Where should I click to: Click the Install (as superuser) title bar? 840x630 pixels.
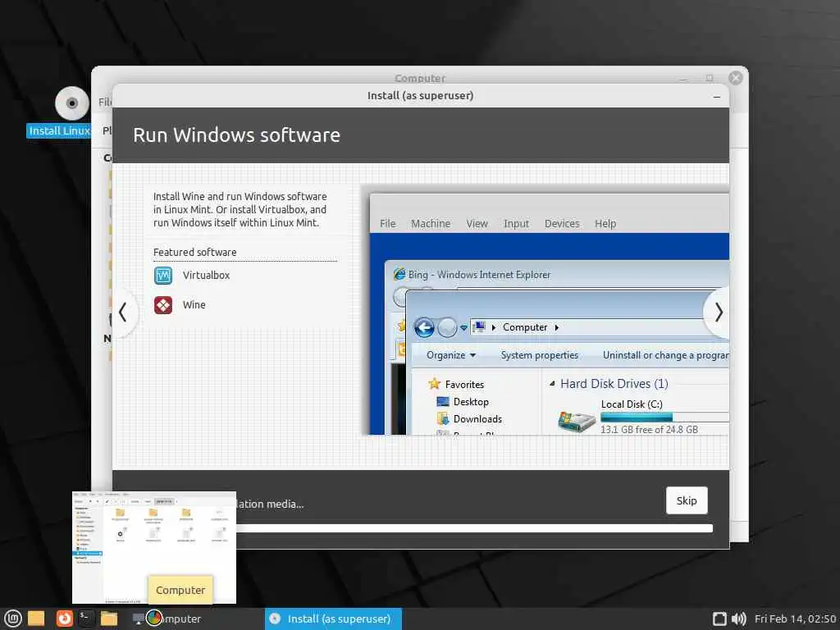coord(421,96)
